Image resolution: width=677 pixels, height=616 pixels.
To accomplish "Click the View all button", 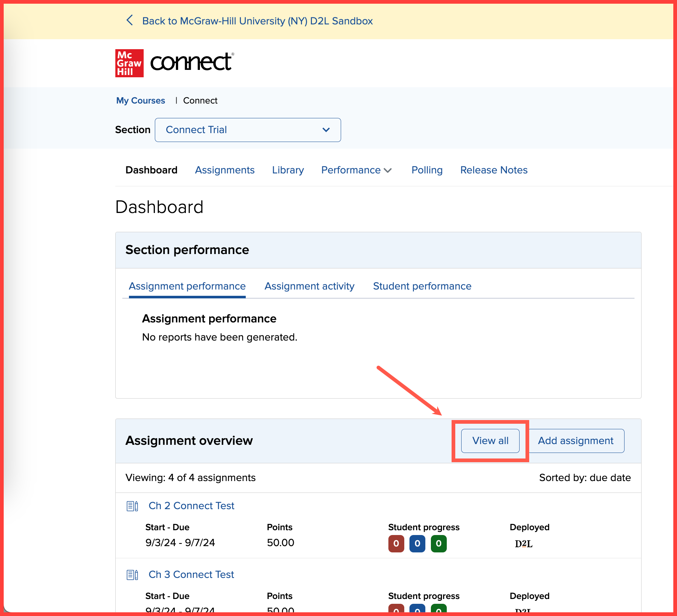I will coord(490,441).
